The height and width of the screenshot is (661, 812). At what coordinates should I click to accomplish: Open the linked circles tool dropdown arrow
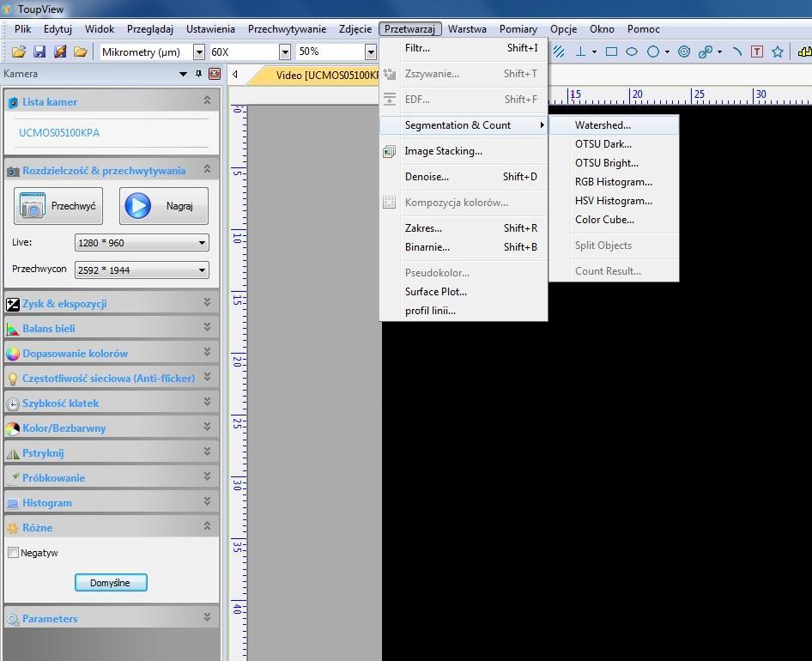pyautogui.click(x=720, y=52)
